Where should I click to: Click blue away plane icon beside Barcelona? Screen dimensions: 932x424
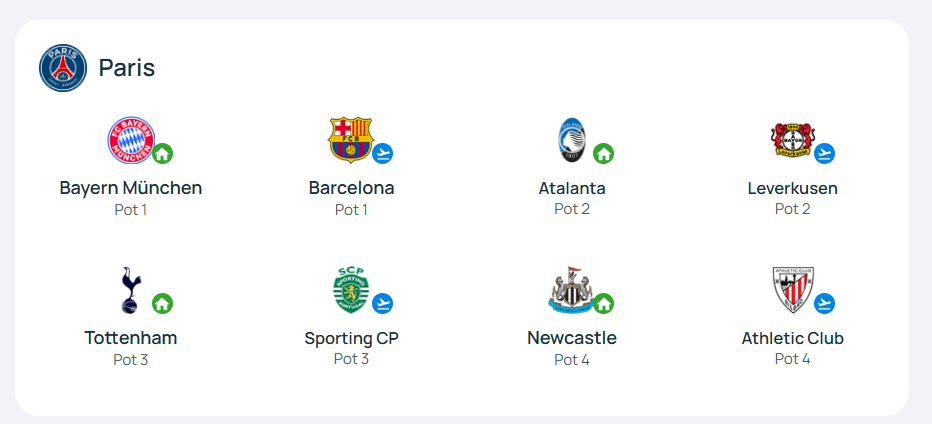click(x=383, y=153)
